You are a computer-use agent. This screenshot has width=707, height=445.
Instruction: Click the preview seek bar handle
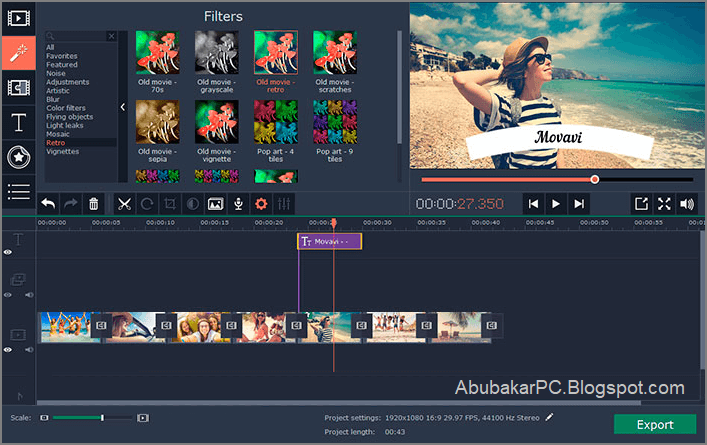pyautogui.click(x=595, y=179)
